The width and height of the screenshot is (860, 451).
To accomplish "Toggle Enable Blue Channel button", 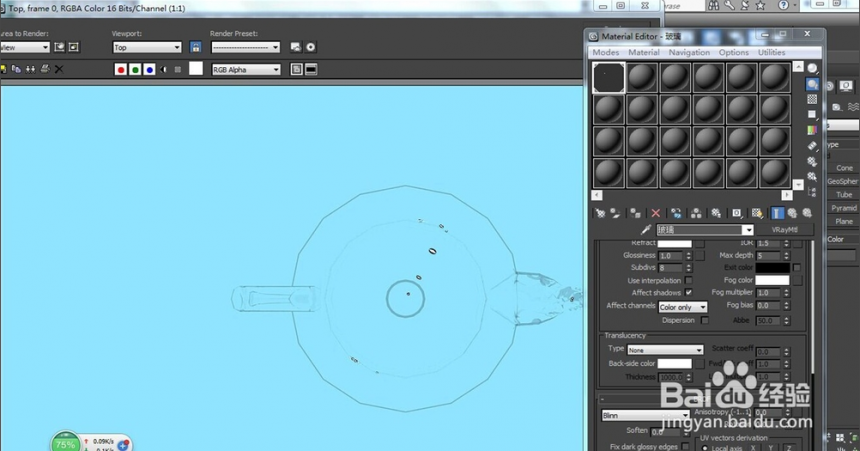I will click(x=149, y=70).
